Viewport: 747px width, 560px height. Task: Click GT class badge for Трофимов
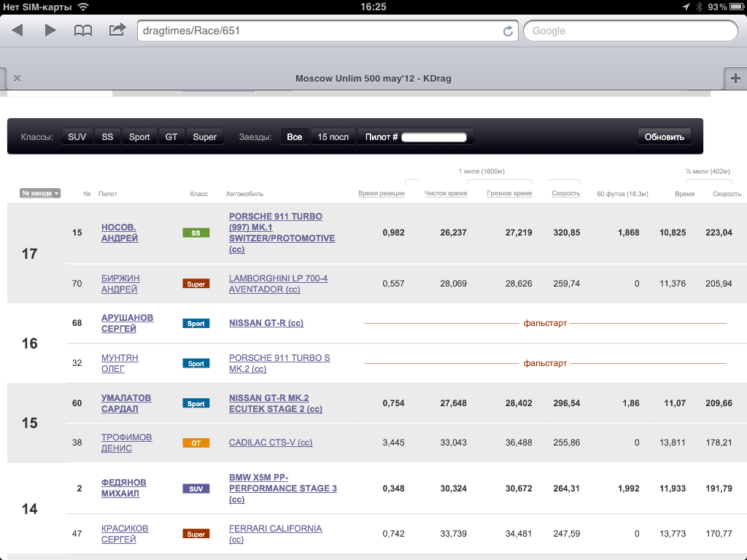click(196, 443)
